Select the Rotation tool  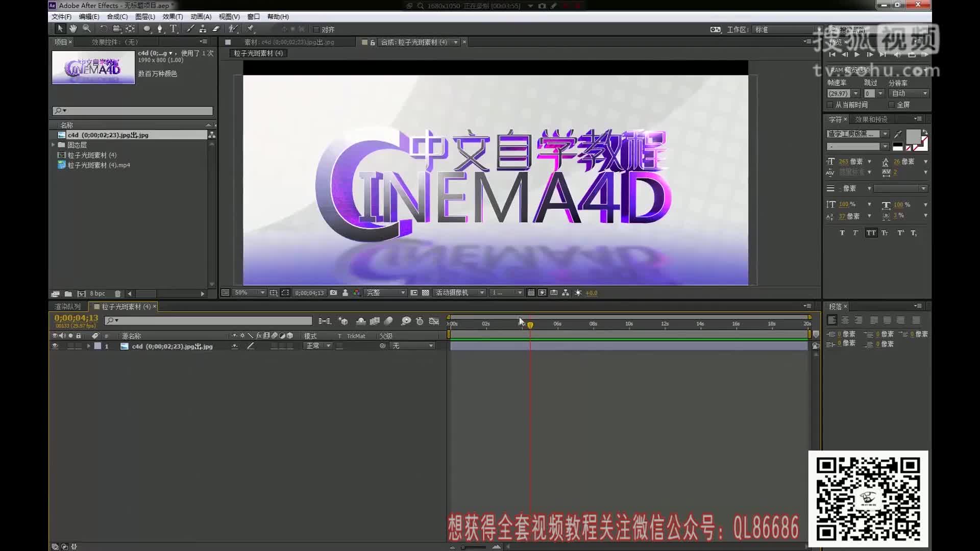[104, 29]
